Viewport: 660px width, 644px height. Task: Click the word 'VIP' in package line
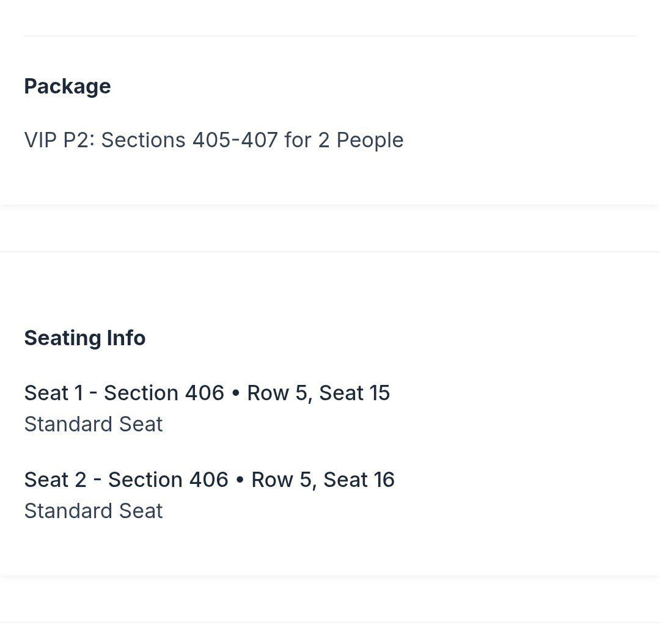point(40,140)
